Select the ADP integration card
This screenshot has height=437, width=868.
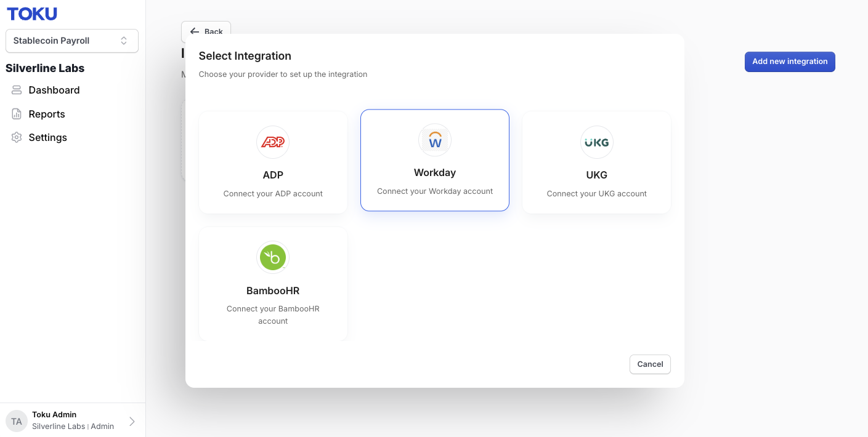pyautogui.click(x=273, y=162)
